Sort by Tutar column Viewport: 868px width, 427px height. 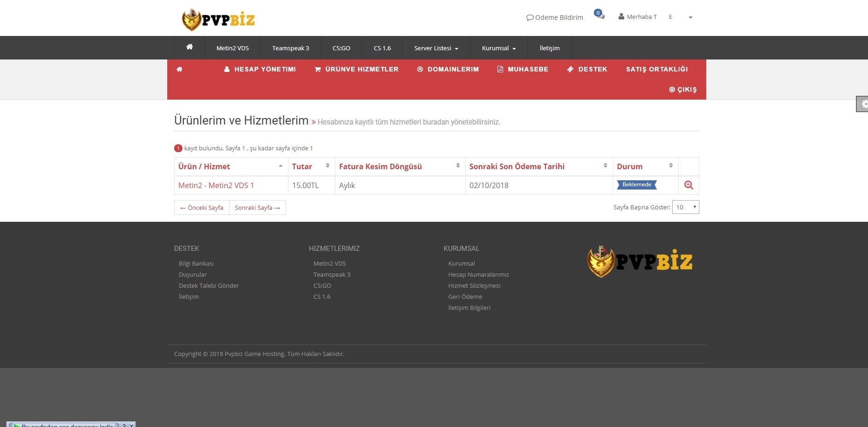pyautogui.click(x=311, y=166)
